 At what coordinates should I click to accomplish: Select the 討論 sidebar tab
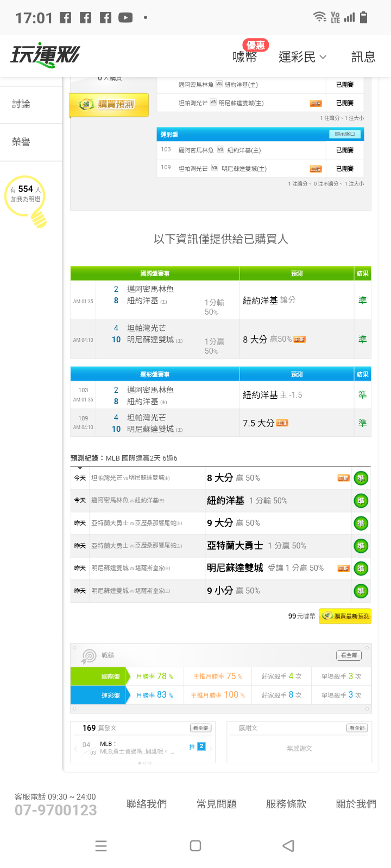click(21, 104)
